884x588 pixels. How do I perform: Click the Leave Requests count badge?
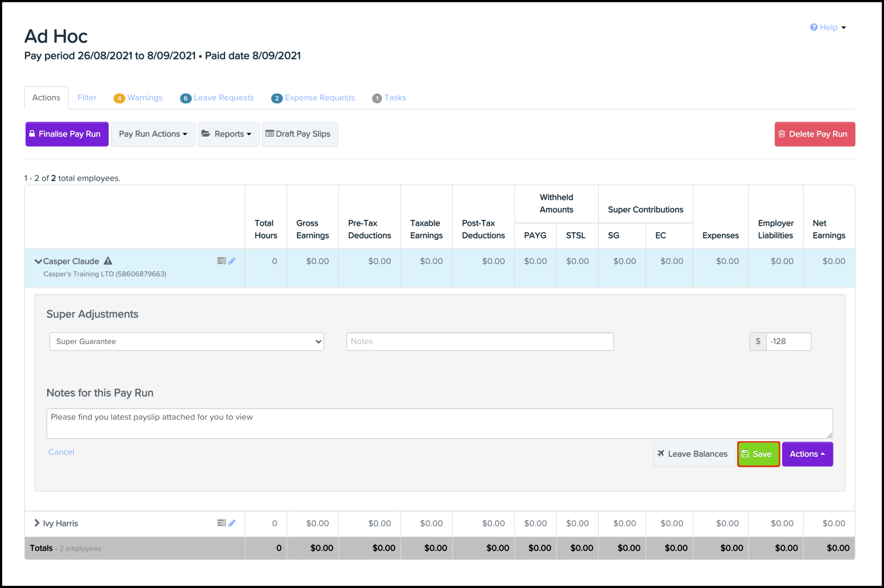[x=185, y=98]
